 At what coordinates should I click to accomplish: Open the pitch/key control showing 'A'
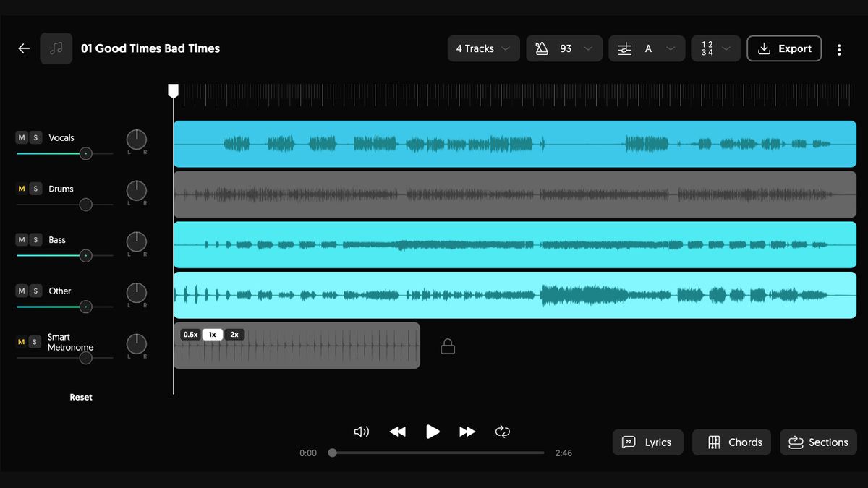pos(647,48)
